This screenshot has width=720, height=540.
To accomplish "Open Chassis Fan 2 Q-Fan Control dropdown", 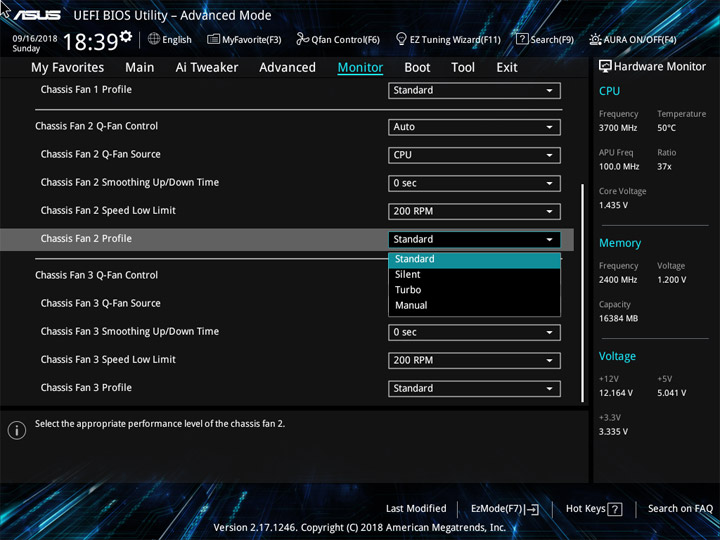I will (474, 127).
